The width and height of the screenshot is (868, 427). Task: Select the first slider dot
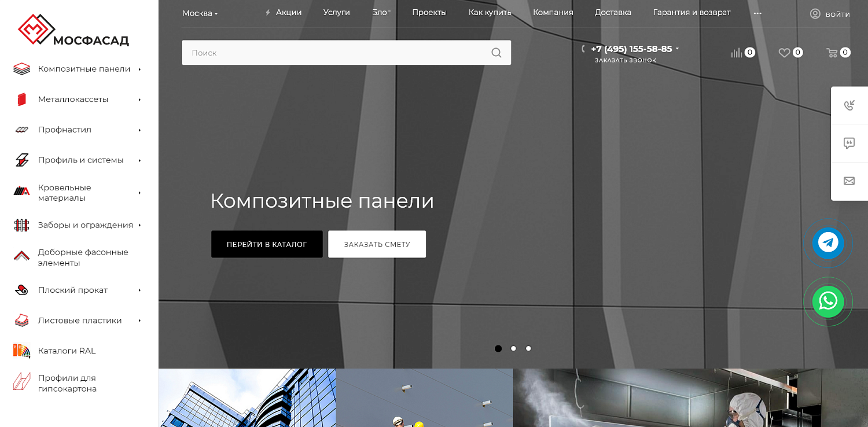pyautogui.click(x=498, y=348)
